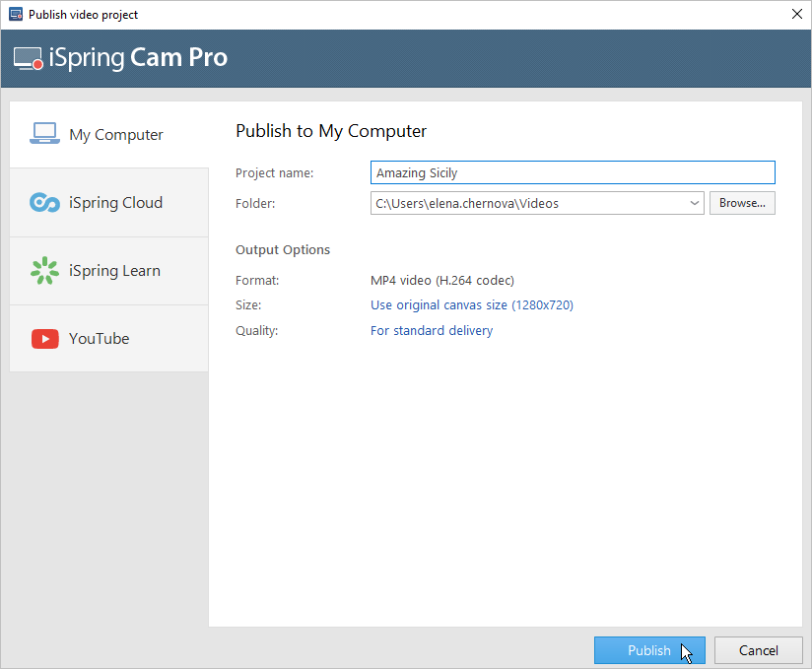
Task: Click the Browse... button
Action: [x=742, y=203]
